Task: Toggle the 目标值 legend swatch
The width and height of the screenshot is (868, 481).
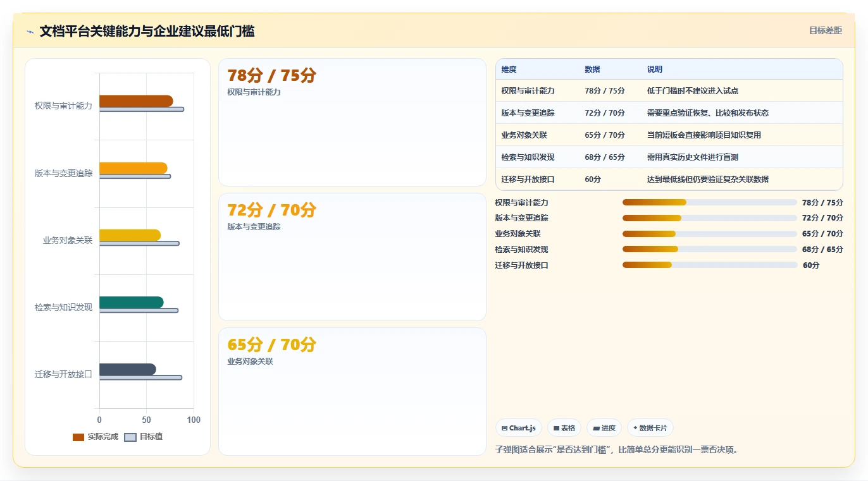Action: pyautogui.click(x=130, y=437)
